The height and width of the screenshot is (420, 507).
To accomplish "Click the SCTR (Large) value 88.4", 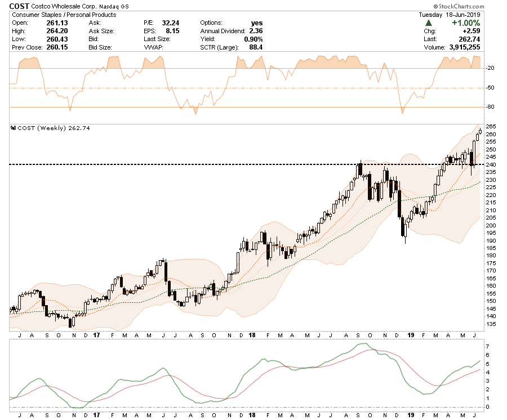I will click(x=256, y=47).
